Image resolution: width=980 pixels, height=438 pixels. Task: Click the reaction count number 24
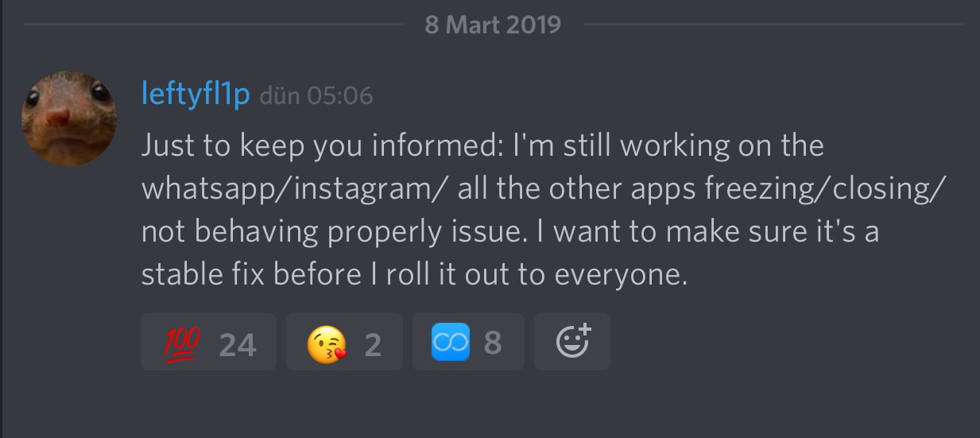click(237, 344)
